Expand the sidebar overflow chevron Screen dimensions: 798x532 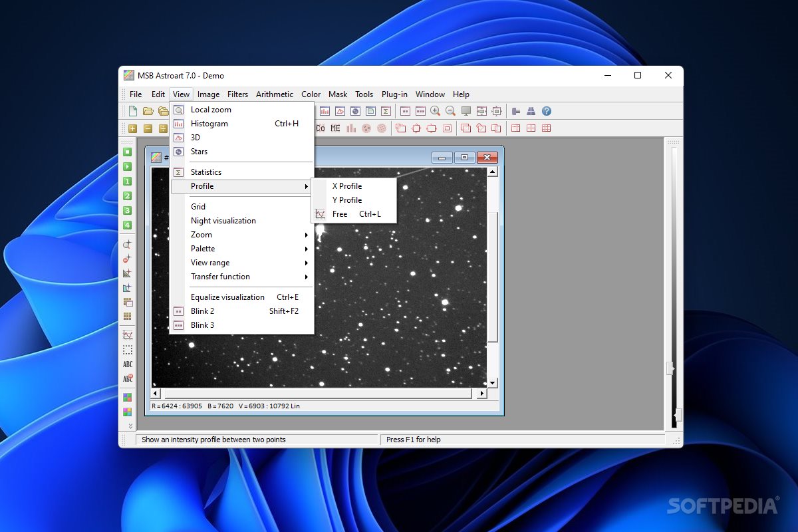[130, 426]
